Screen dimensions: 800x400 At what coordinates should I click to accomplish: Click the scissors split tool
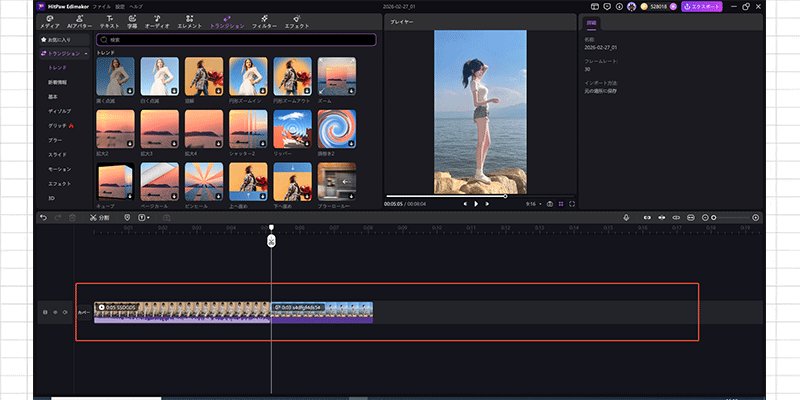coord(99,218)
